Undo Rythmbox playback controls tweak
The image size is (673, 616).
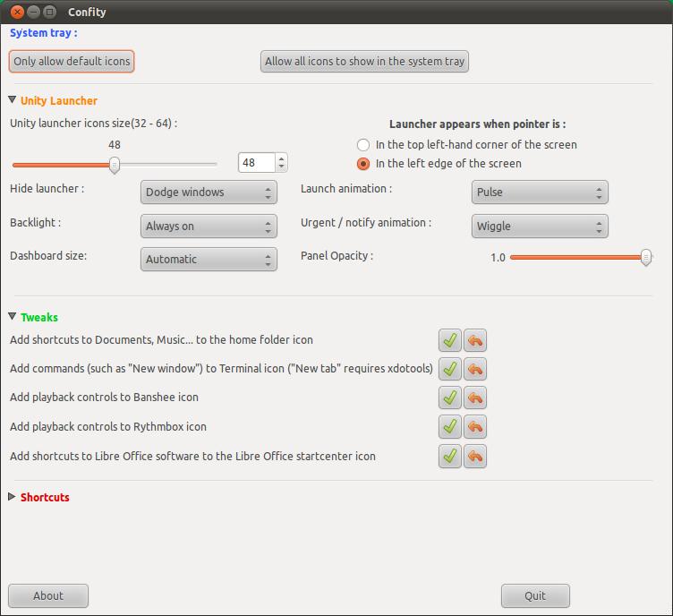pyautogui.click(x=475, y=427)
